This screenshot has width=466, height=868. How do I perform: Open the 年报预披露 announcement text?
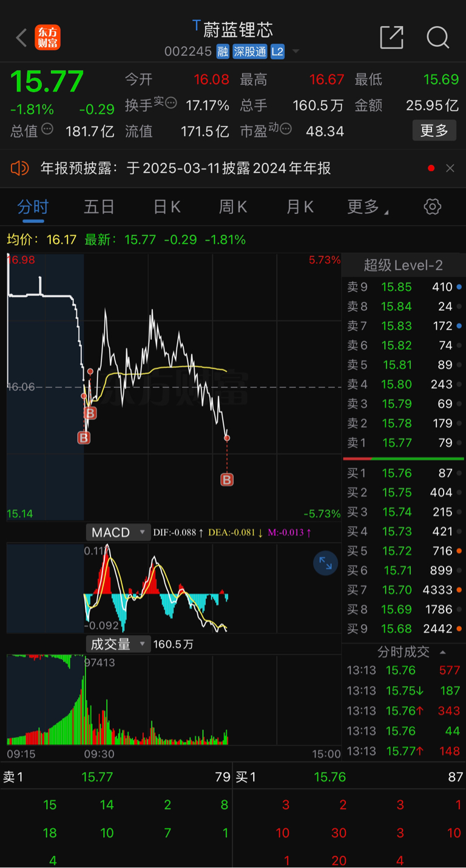[186, 168]
